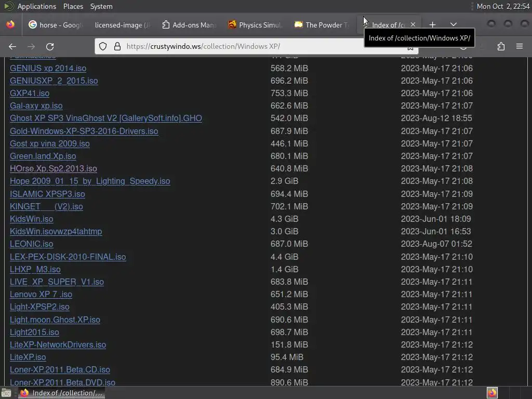The height and width of the screenshot is (399, 532).
Task: Click the Firefox tray icon in bottom panel
Action: 492,393
